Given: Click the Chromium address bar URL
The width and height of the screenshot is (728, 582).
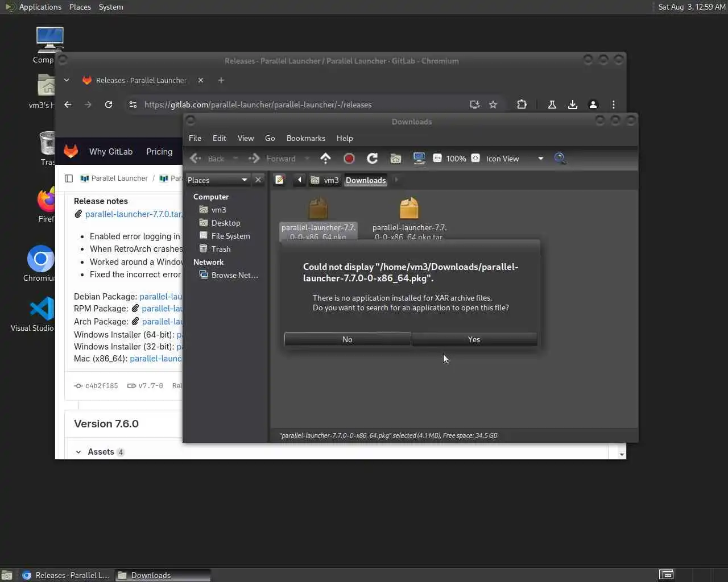Looking at the screenshot, I should point(258,105).
